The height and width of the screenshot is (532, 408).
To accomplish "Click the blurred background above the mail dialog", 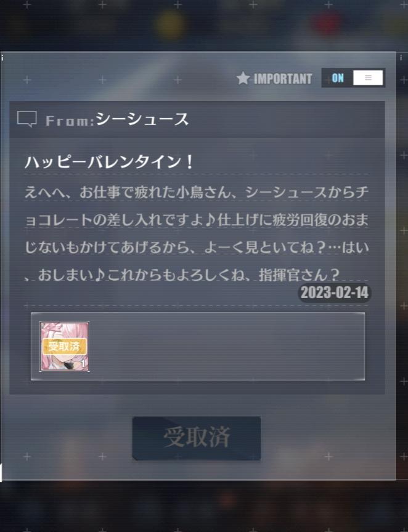I will (204, 25).
